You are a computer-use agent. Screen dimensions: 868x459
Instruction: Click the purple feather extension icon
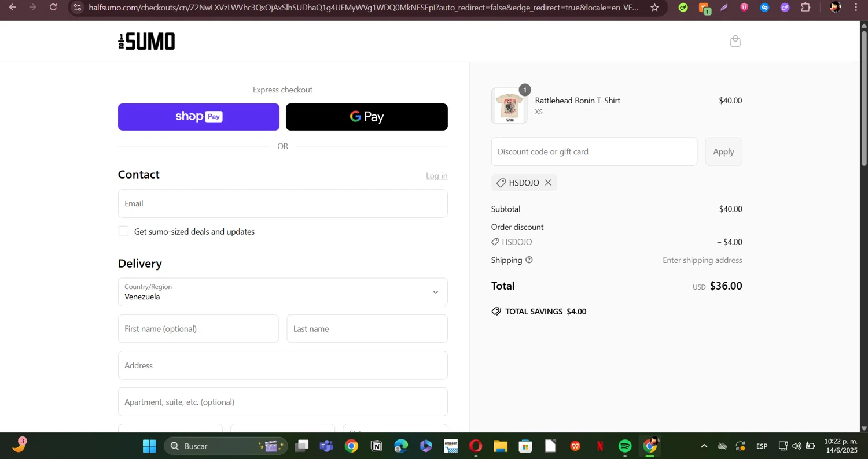(724, 8)
